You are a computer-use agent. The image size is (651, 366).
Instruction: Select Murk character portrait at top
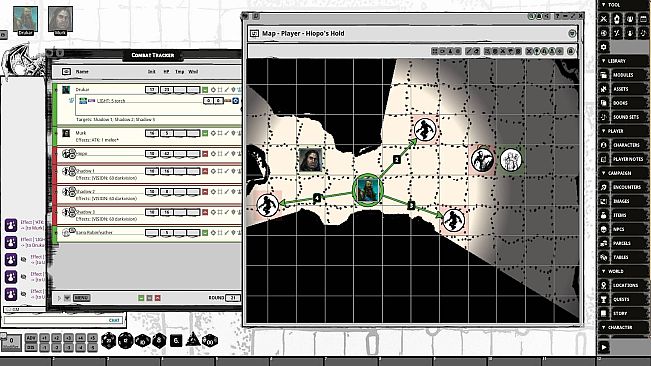(61, 19)
